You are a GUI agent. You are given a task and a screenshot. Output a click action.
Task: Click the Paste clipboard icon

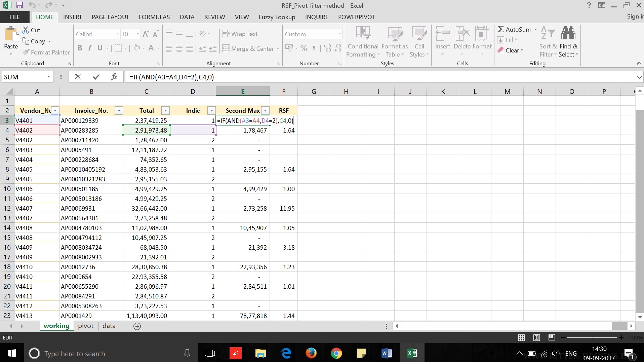pos(11,34)
